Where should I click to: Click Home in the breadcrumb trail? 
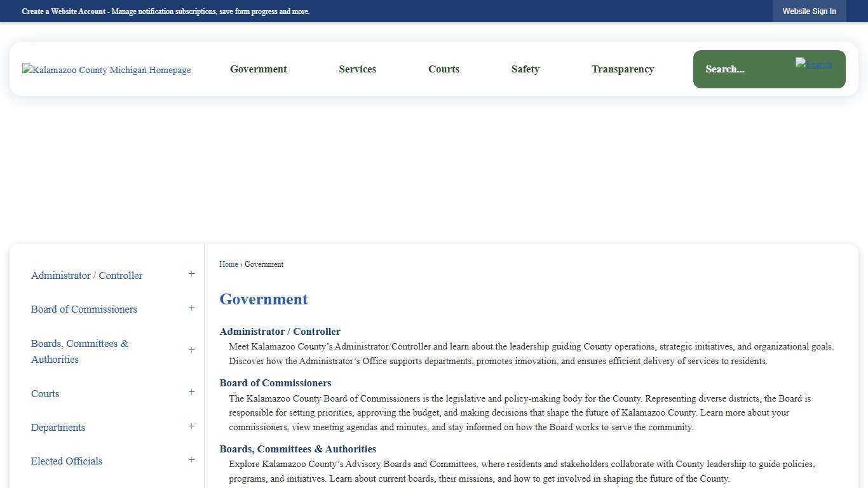coord(228,264)
